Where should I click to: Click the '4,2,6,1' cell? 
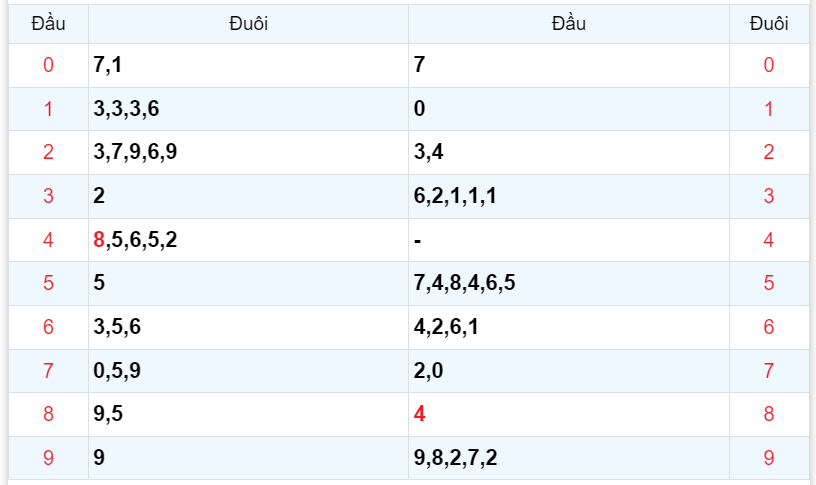446,327
